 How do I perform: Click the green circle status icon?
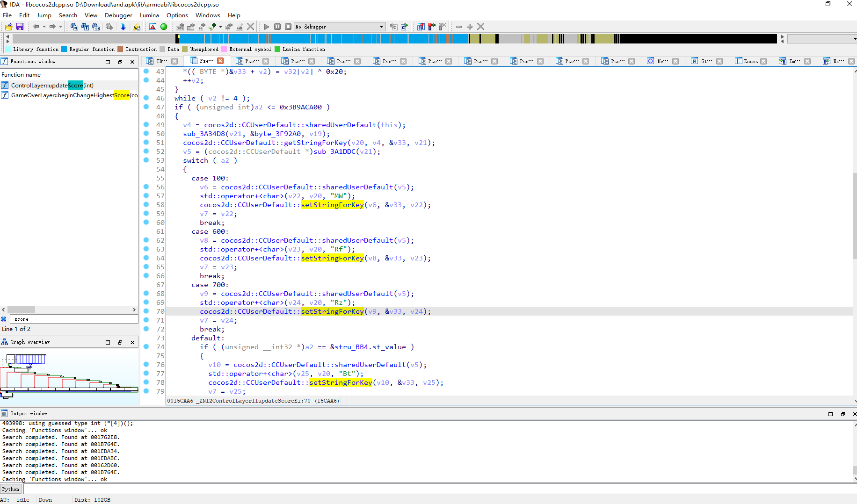(164, 27)
